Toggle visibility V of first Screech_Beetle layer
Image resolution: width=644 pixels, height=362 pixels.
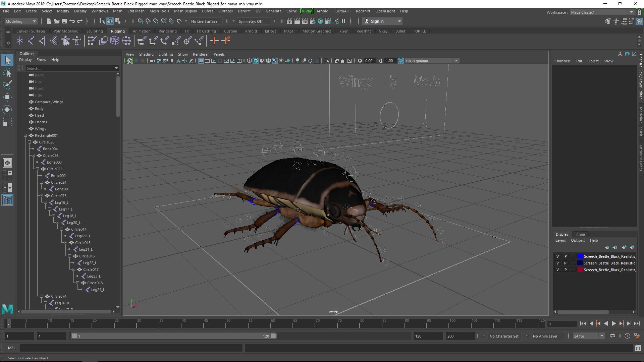pyautogui.click(x=558, y=256)
